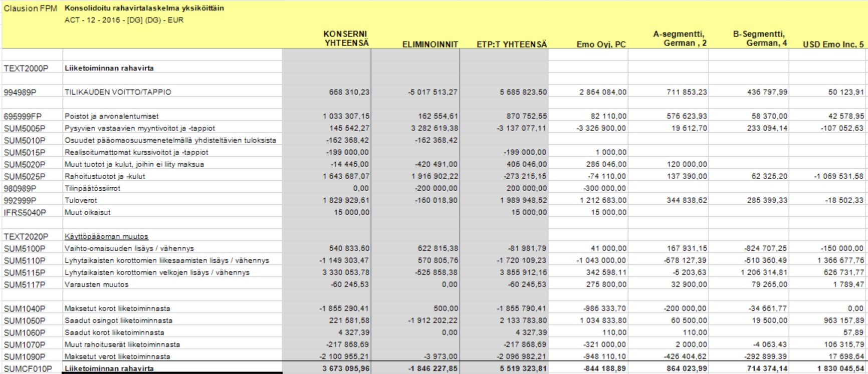Select row code SUM1060P
Screen dimensions: 868x374
[24, 332]
